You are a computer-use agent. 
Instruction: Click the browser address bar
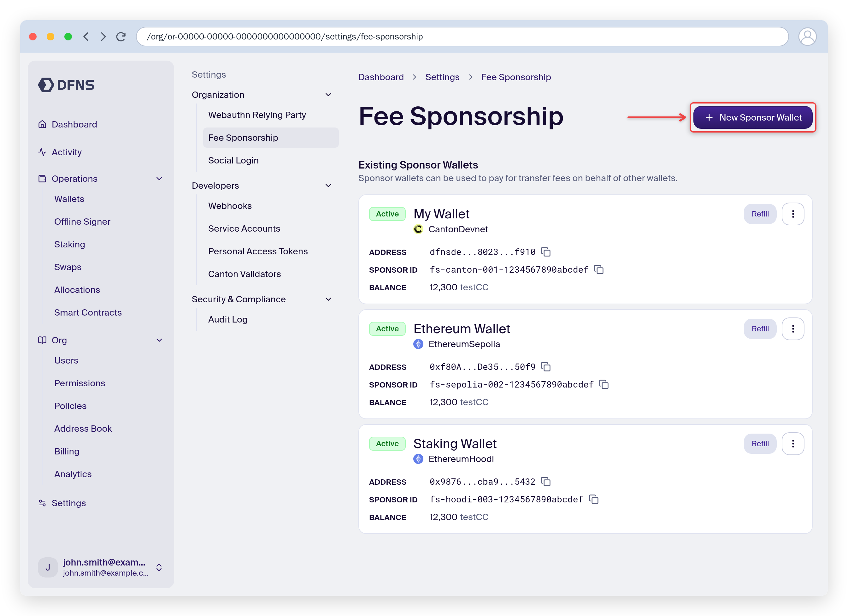(462, 37)
